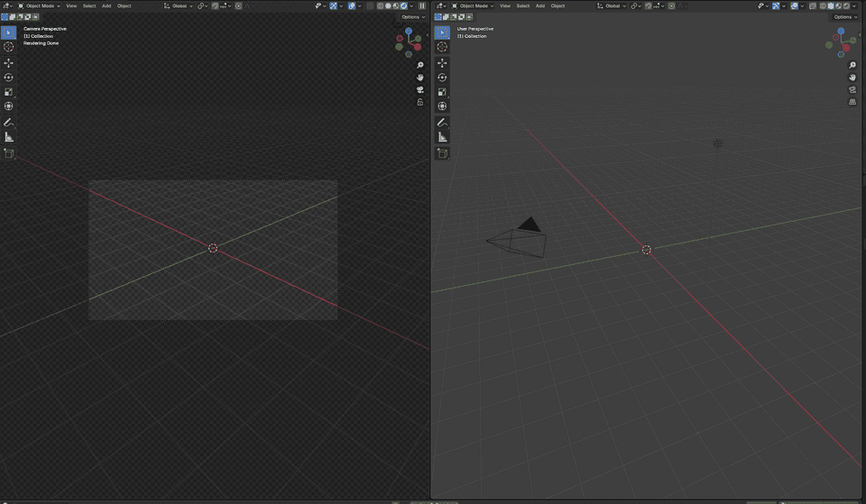Open Object menu in left viewport

pyautogui.click(x=124, y=6)
